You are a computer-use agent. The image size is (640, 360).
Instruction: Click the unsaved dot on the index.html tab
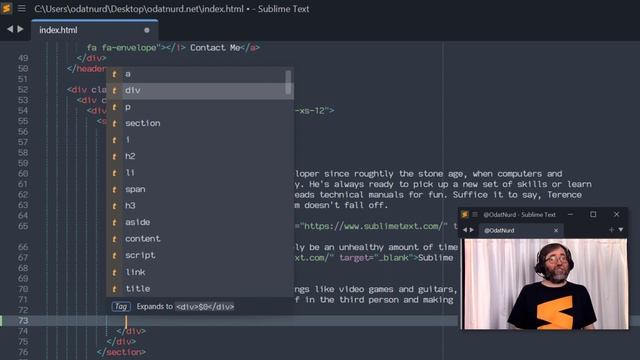point(147,30)
